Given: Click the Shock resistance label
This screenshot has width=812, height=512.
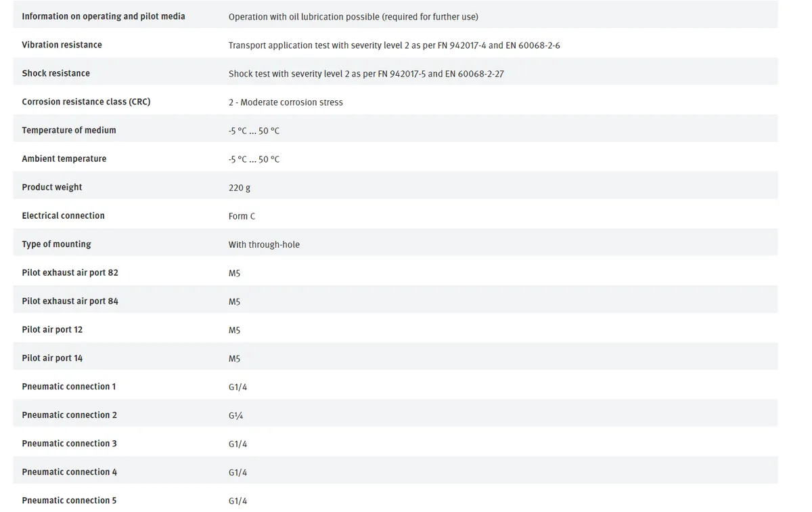Looking at the screenshot, I should pyautogui.click(x=55, y=73).
